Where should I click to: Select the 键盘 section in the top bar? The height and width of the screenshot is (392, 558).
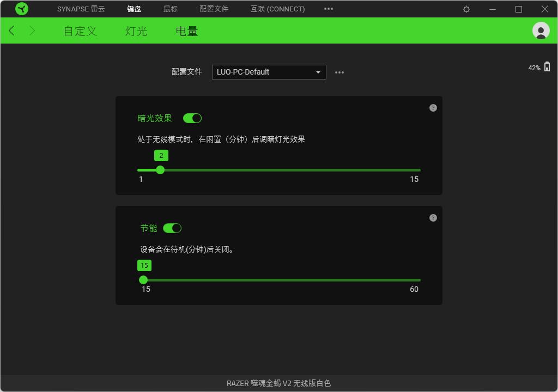[x=133, y=9]
